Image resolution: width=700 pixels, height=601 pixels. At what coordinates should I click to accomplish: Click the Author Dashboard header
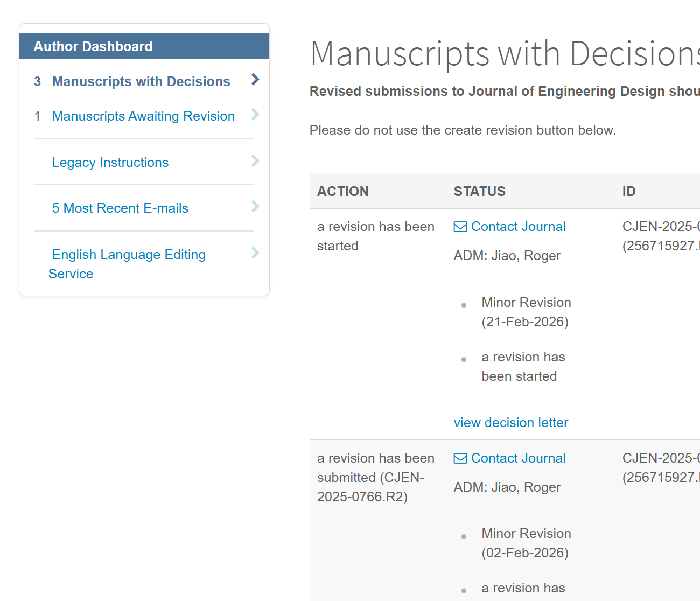[x=93, y=47]
